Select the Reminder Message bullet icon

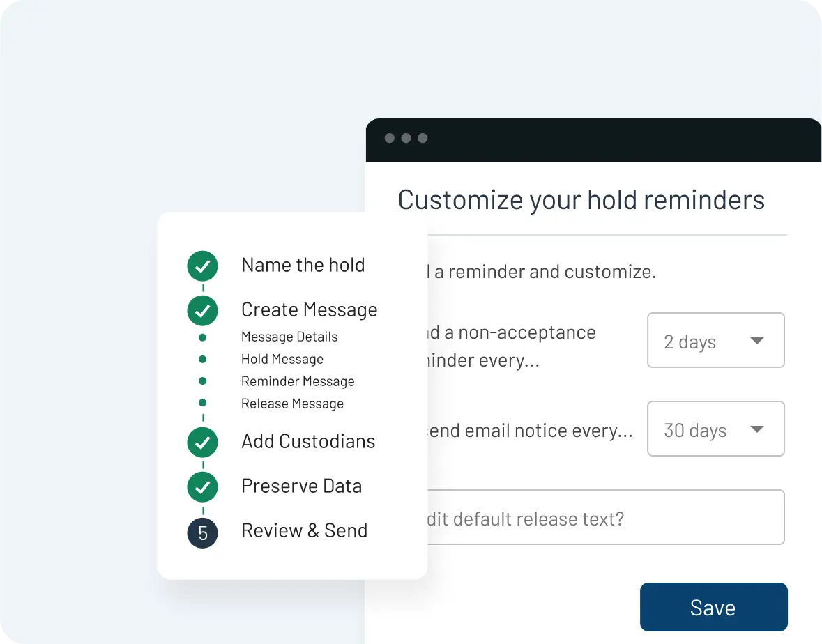202,381
